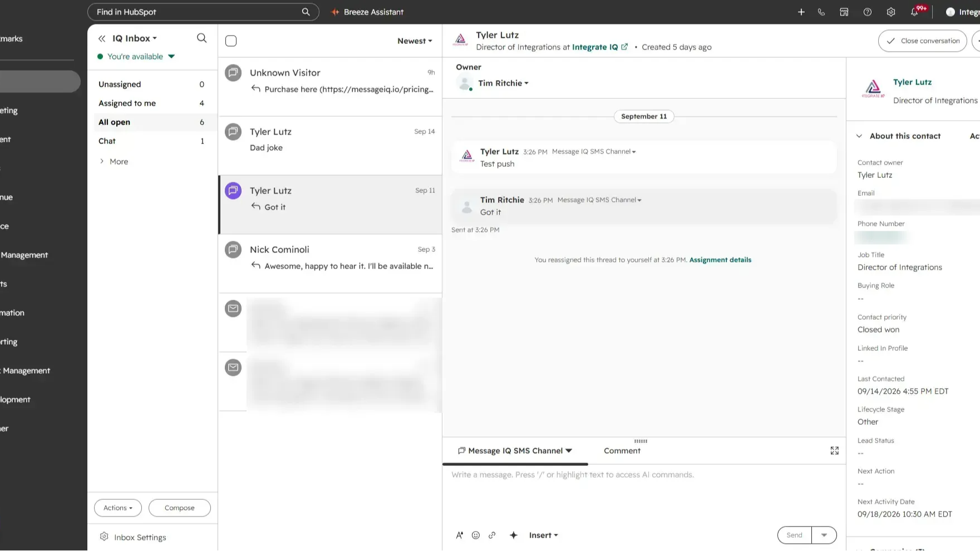Screen dimensions: 980x551
Task: Click the AI sparkle icon in composer
Action: 513,535
